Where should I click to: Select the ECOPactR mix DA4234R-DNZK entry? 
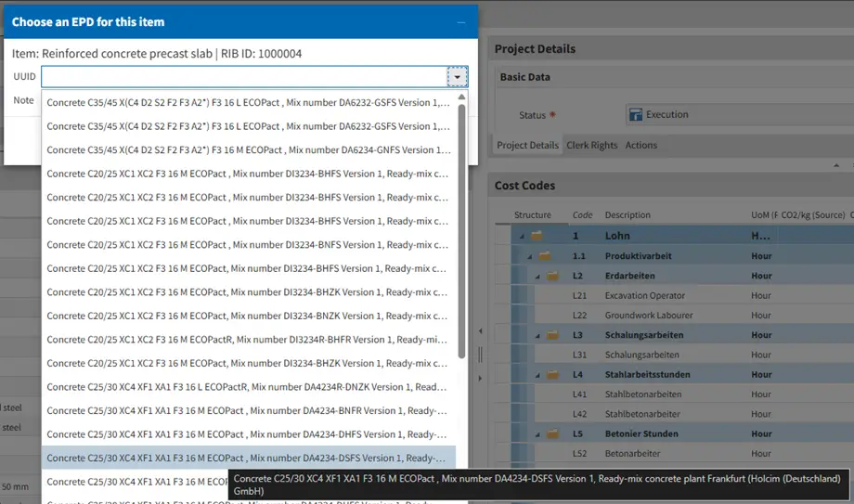pos(247,387)
